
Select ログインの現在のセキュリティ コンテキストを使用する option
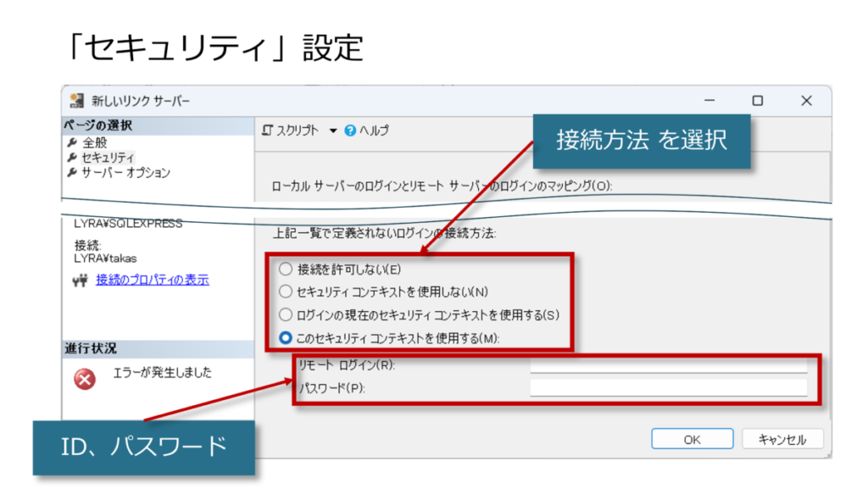[285, 314]
